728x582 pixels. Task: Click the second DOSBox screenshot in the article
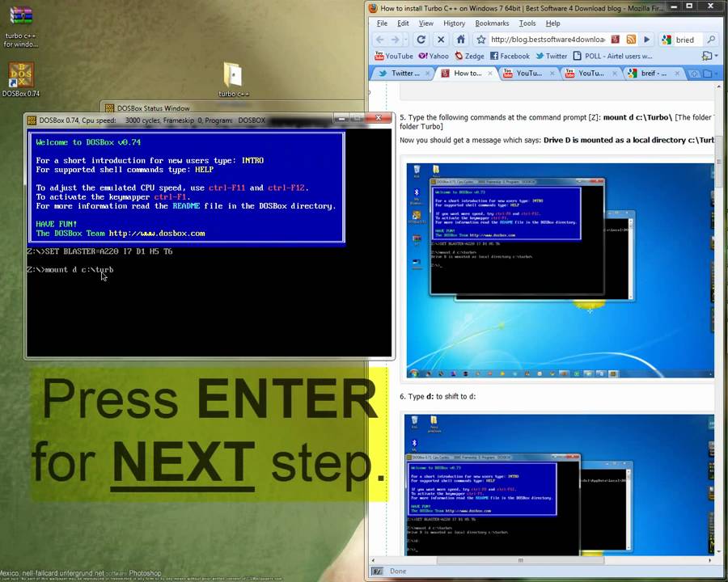pos(559,485)
